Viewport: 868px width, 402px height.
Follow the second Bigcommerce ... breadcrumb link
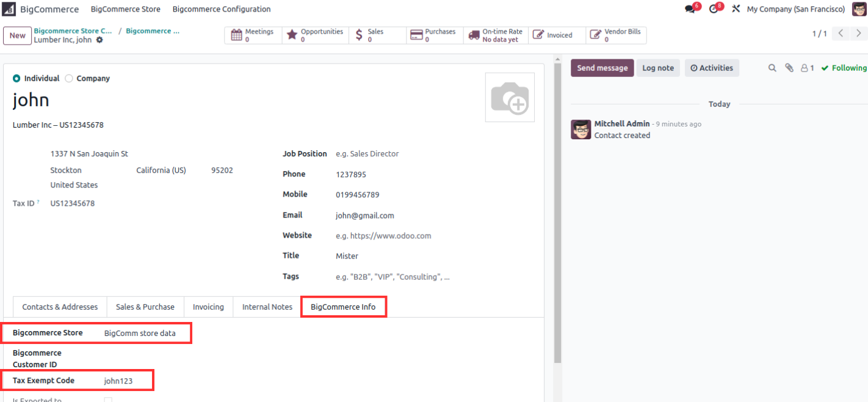click(153, 31)
